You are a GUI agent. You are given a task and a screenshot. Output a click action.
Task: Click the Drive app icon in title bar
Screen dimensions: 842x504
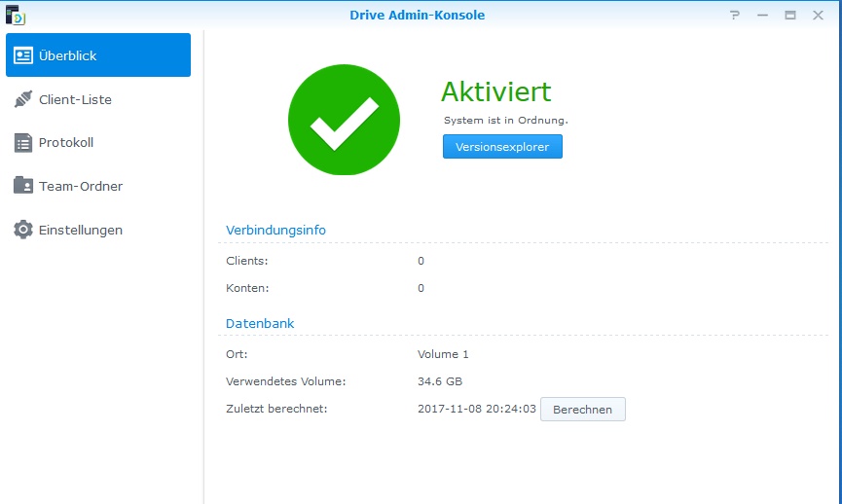tap(15, 15)
